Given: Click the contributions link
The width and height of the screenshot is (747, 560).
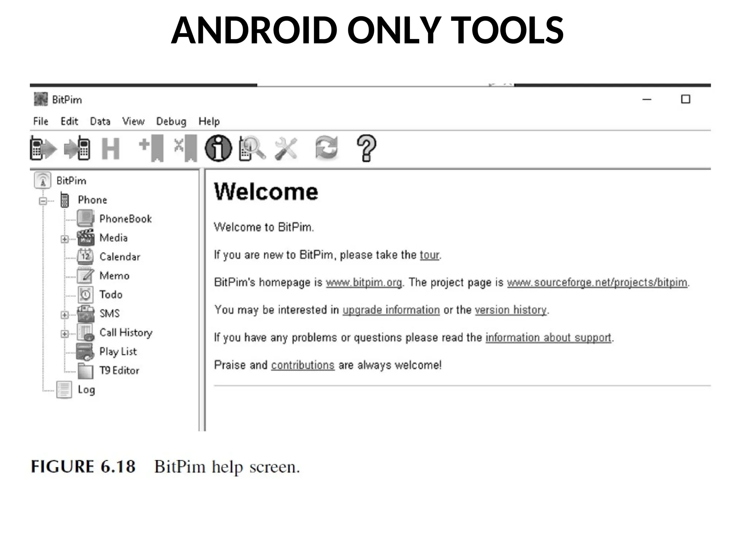Looking at the screenshot, I should (303, 365).
